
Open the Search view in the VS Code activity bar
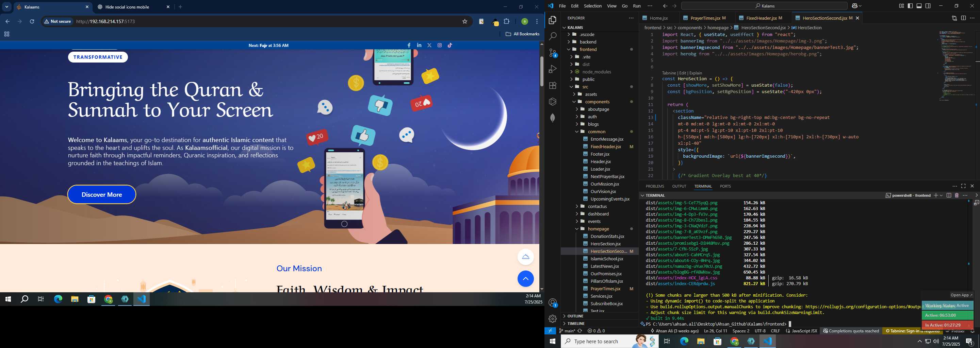[552, 36]
